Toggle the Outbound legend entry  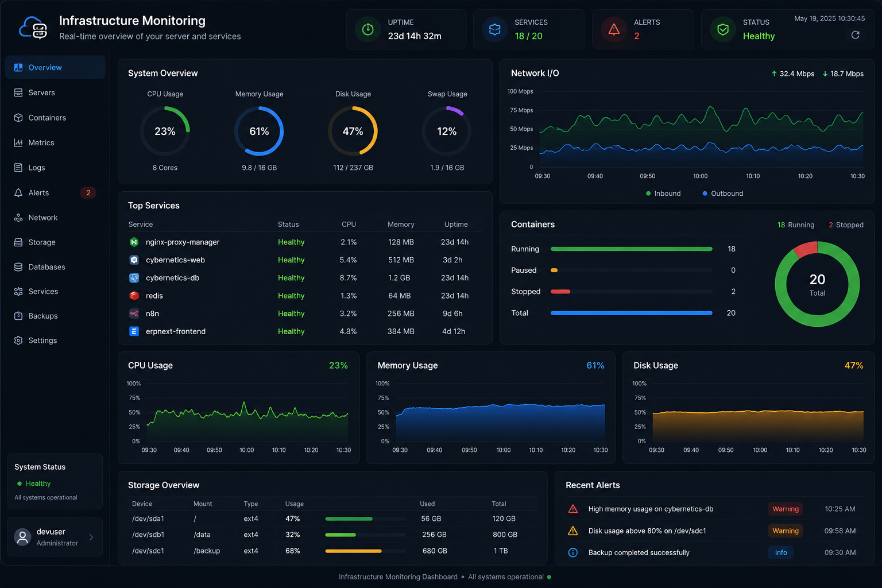click(x=722, y=194)
